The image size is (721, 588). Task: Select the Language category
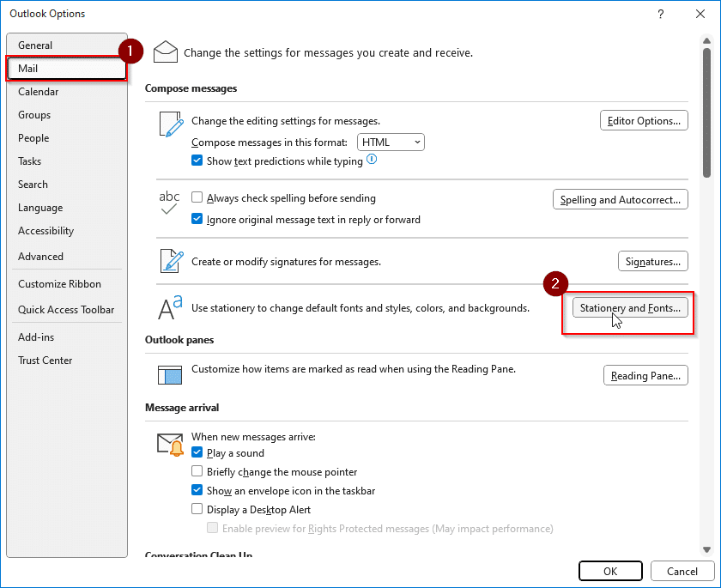[67, 208]
